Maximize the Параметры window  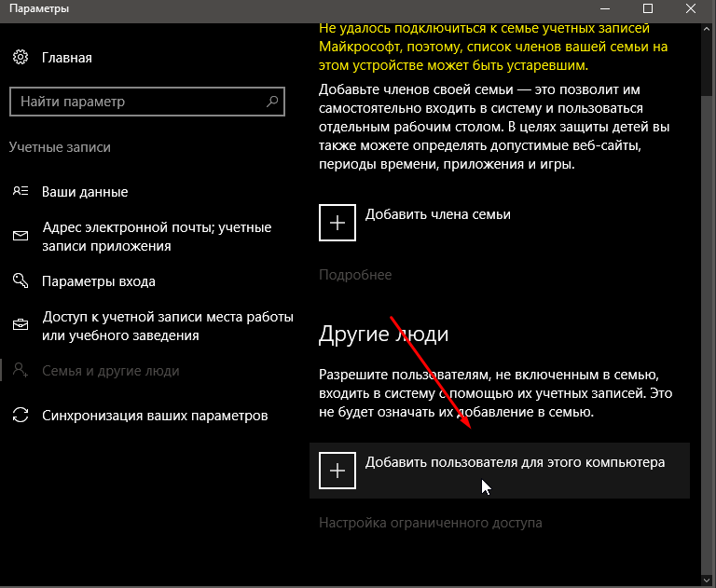[648, 8]
